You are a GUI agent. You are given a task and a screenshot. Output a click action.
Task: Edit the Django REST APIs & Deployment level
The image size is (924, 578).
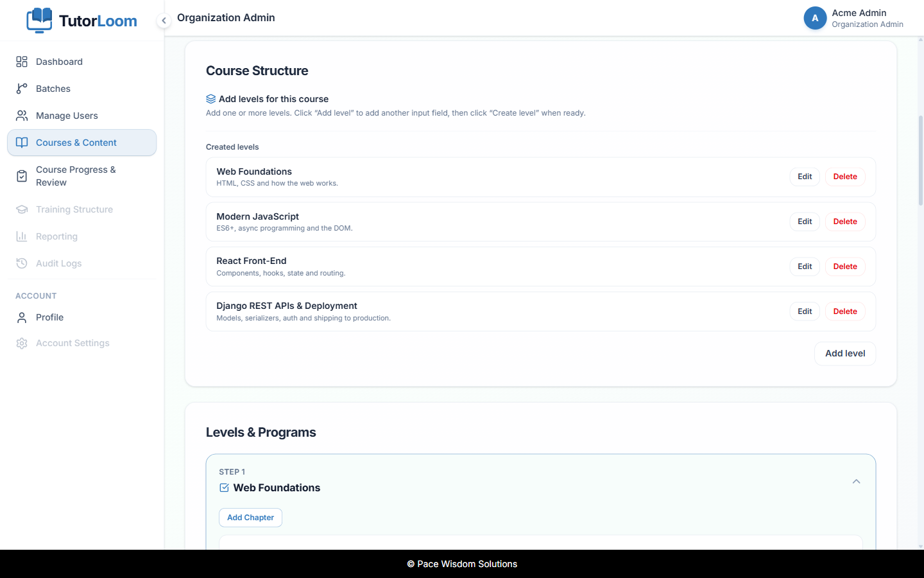805,311
